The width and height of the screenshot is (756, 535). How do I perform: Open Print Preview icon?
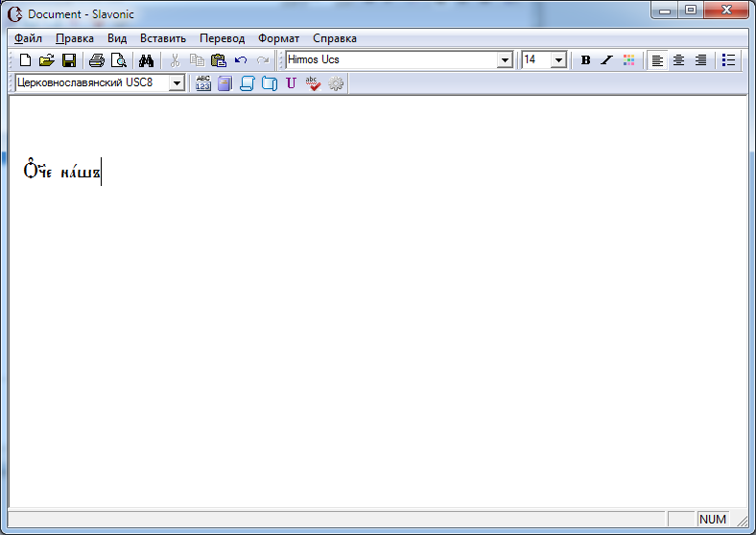click(x=118, y=60)
